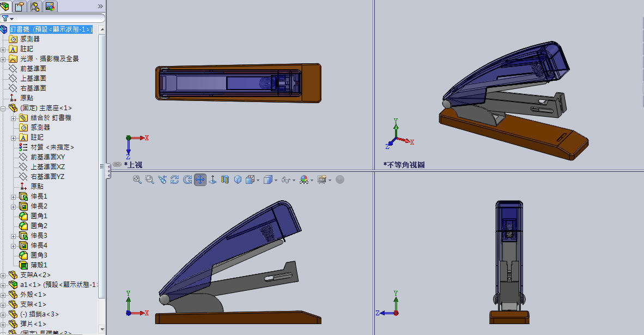Open the FeatureManager design tree tab

click(x=6, y=6)
